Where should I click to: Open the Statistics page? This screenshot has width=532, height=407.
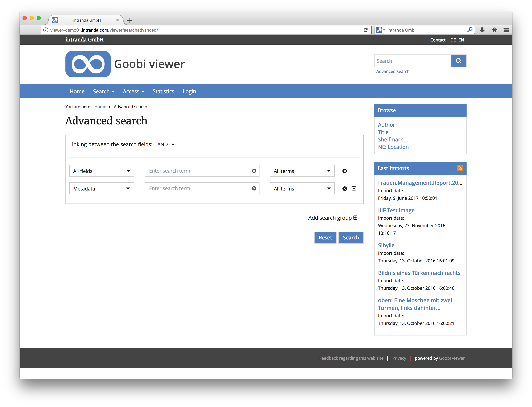tap(163, 91)
